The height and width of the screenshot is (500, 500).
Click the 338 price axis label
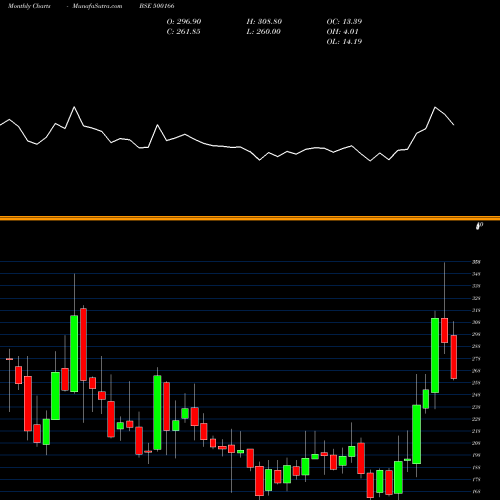(x=476, y=286)
